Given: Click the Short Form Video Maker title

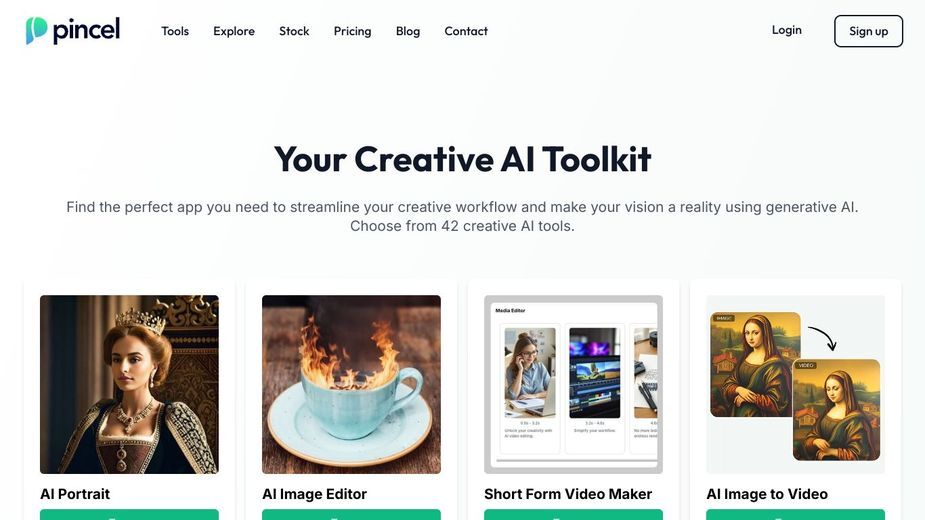Looking at the screenshot, I should pyautogui.click(x=568, y=494).
